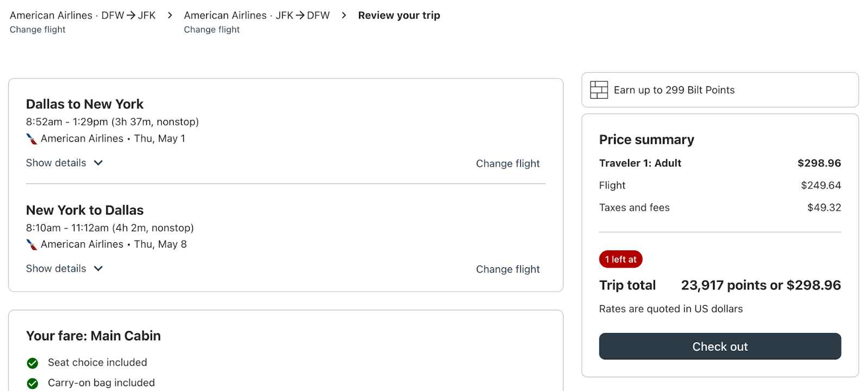Screen dimensions: 868x391
Task: Click American Airlines logo for Dallas flight
Action: (x=32, y=139)
